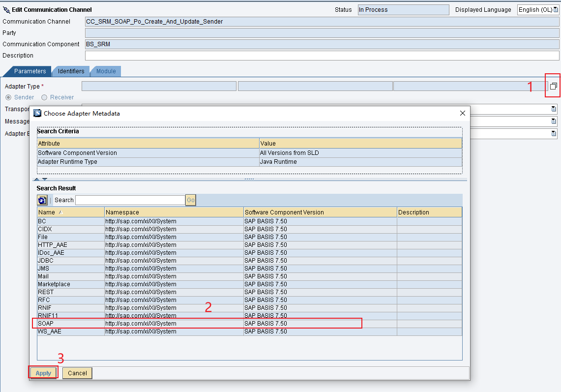Select the SOAP adapter row
Image resolution: width=561 pixels, height=392 pixels.
click(x=249, y=324)
